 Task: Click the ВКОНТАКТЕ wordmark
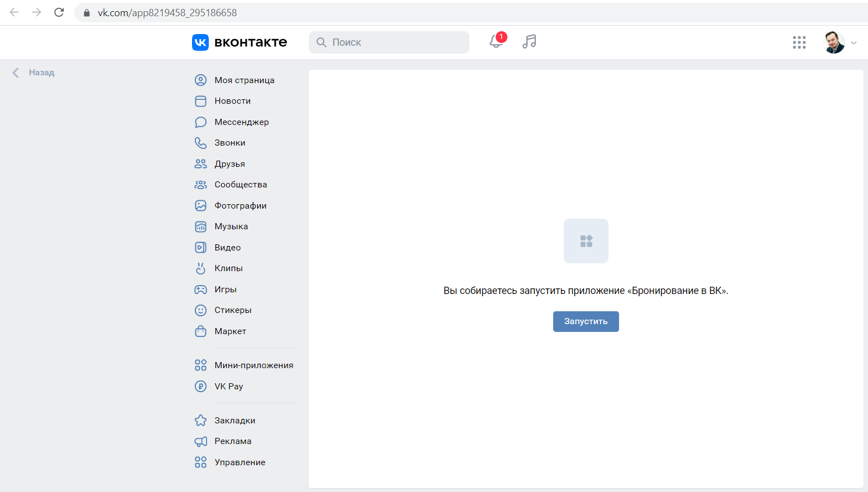pyautogui.click(x=251, y=42)
